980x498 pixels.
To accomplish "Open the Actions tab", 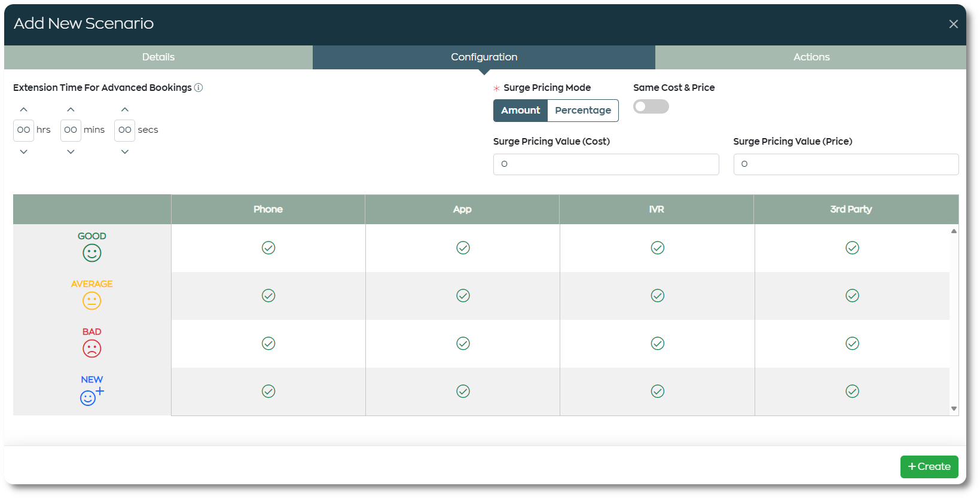I will tap(811, 57).
